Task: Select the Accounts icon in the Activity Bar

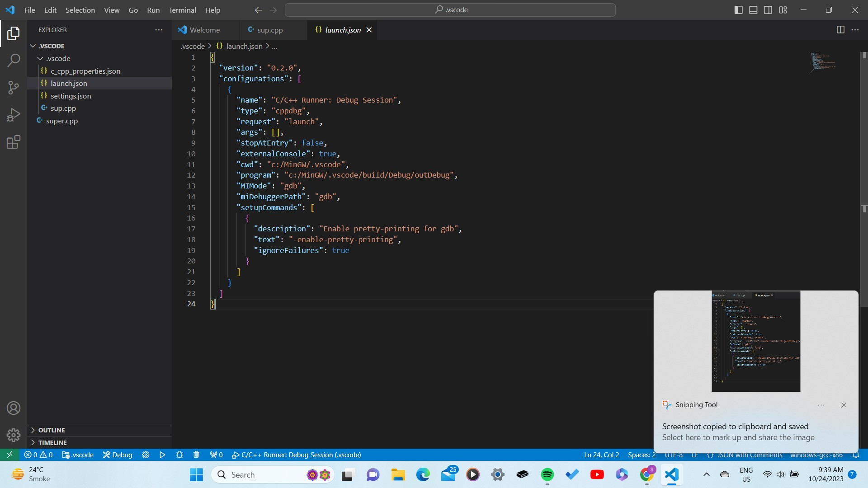Action: coord(14,408)
